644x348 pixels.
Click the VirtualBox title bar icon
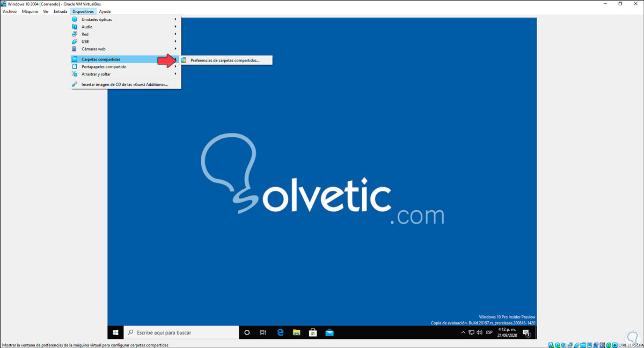coord(4,4)
